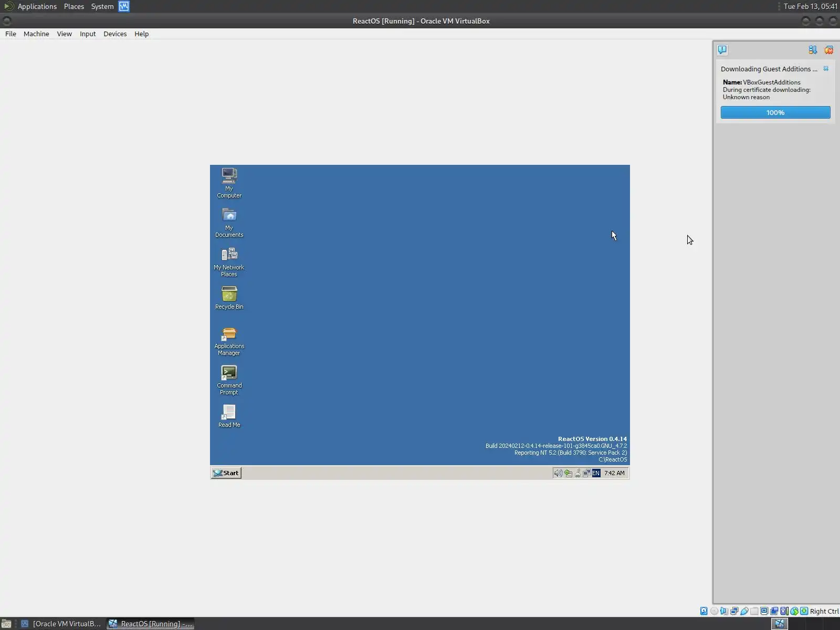Select My Network Places desktop icon
The height and width of the screenshot is (630, 840).
click(229, 262)
